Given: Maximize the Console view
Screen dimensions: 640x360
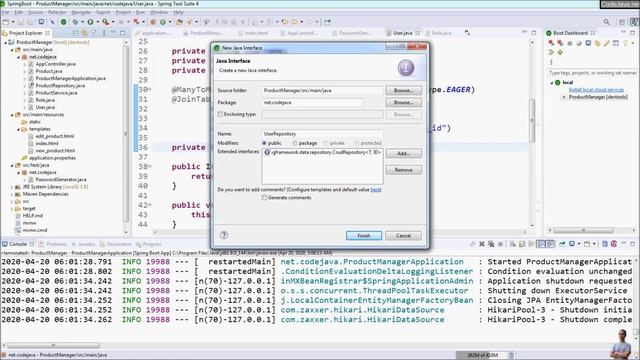Looking at the screenshot, I should tap(633, 244).
